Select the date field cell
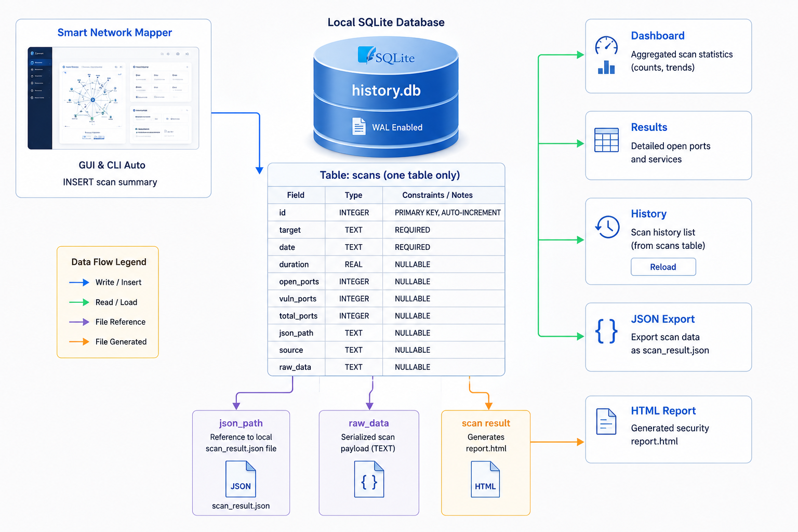Image resolution: width=798 pixels, height=532 pixels. pos(296,247)
